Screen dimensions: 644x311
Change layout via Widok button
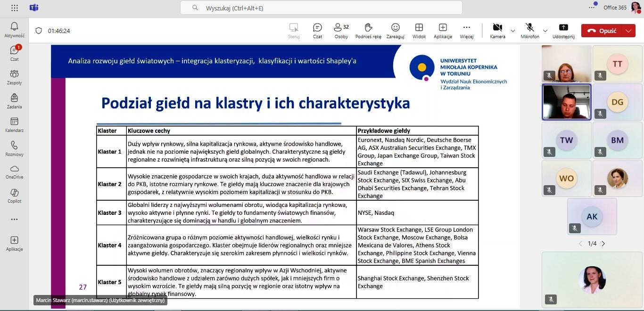click(x=419, y=30)
